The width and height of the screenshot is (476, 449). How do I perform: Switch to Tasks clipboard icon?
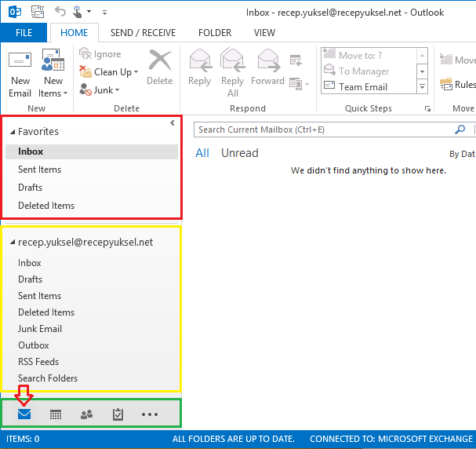coord(118,414)
